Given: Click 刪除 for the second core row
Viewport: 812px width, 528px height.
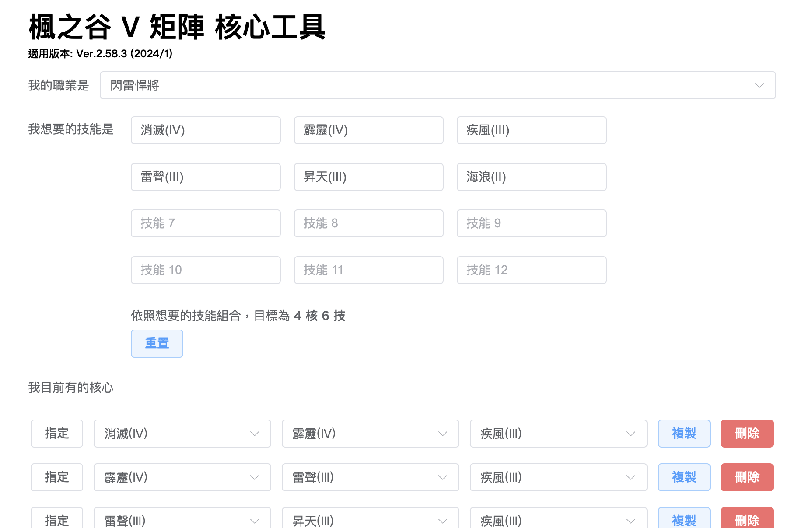Looking at the screenshot, I should coord(747,477).
